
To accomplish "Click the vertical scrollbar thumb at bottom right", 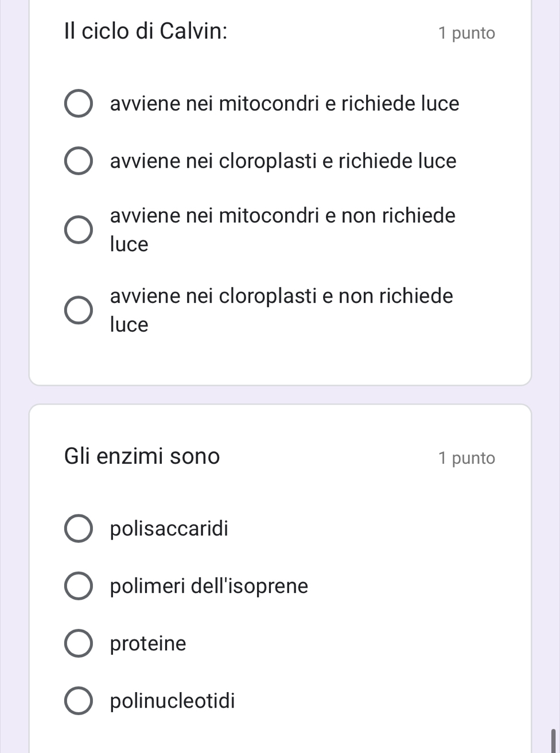I will click(x=554, y=741).
